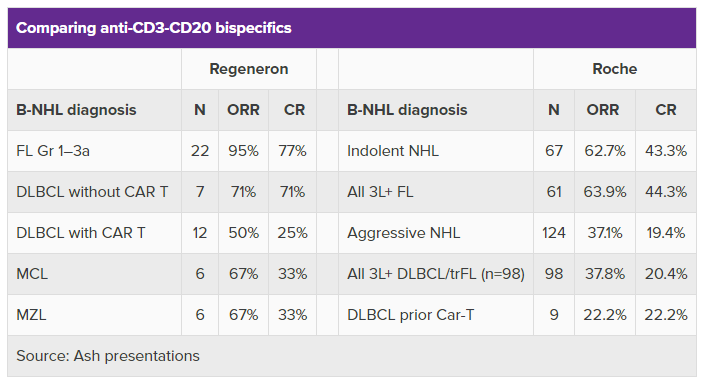Select the MZL row label
701x382 pixels.
pos(31,315)
